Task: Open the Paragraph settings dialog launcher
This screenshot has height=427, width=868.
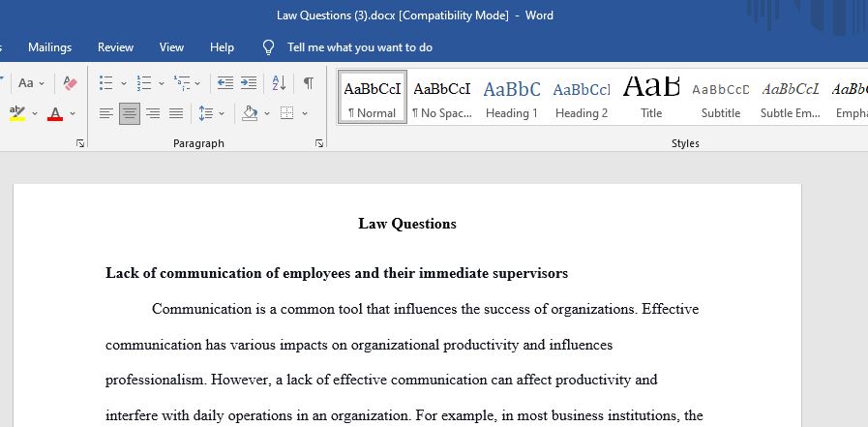Action: pos(319,143)
